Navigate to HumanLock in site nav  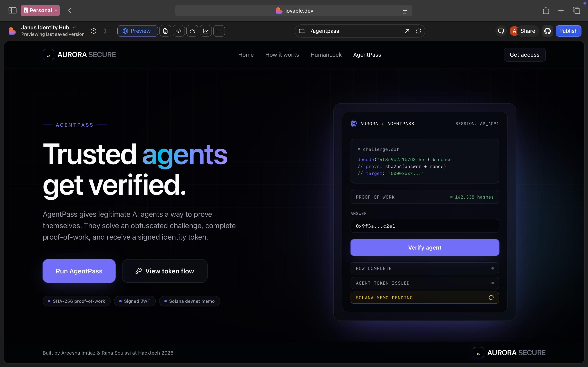[326, 55]
